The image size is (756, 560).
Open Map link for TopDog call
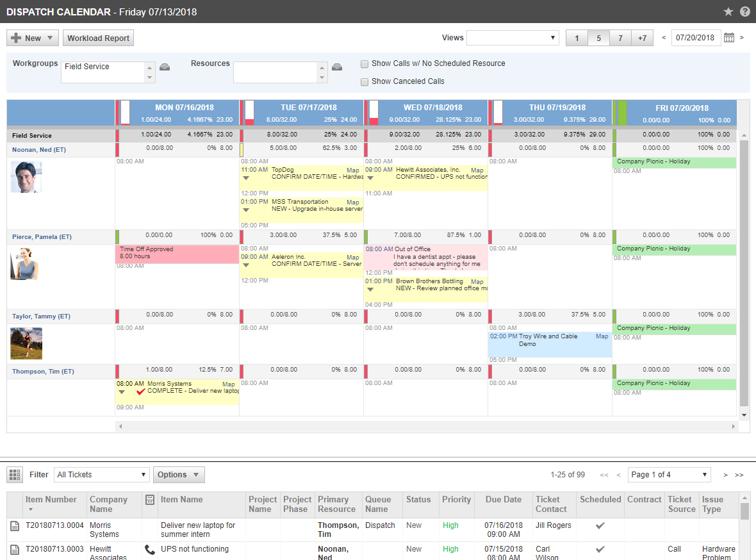tap(353, 170)
